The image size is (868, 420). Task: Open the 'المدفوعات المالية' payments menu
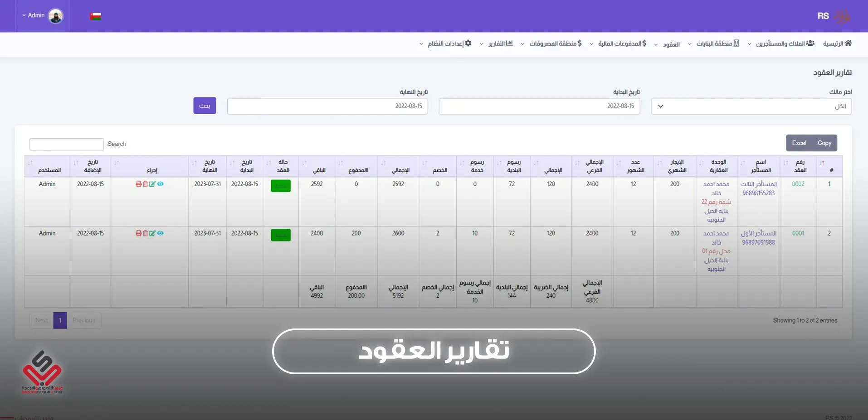[618, 44]
